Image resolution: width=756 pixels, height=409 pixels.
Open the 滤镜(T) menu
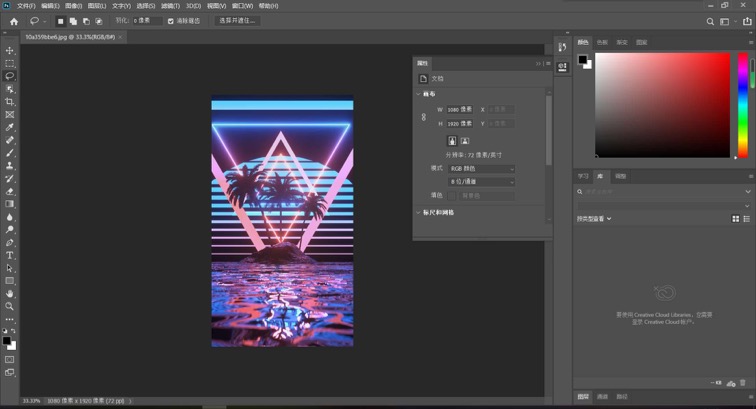click(170, 6)
